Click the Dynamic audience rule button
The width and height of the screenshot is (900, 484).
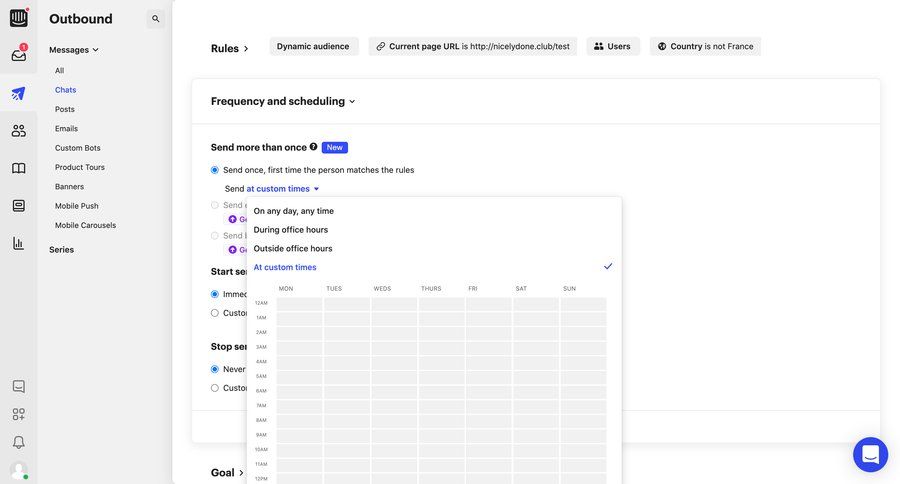(x=313, y=46)
